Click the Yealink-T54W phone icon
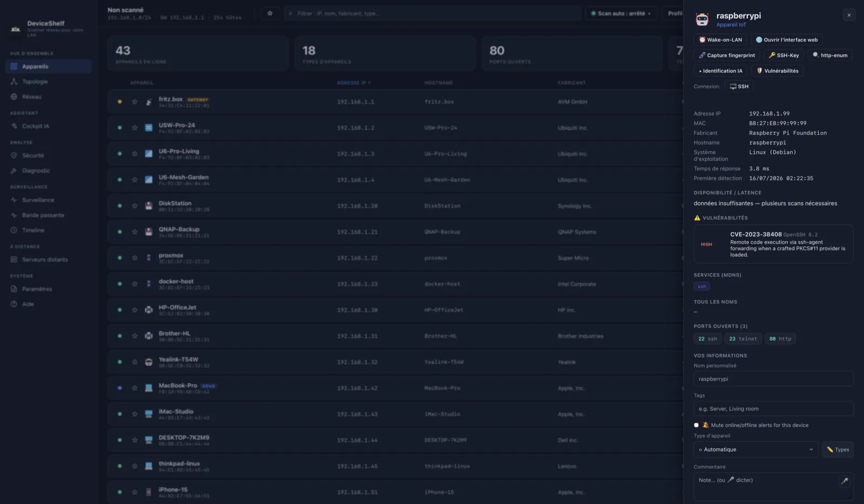The width and height of the screenshot is (864, 504). [x=148, y=362]
